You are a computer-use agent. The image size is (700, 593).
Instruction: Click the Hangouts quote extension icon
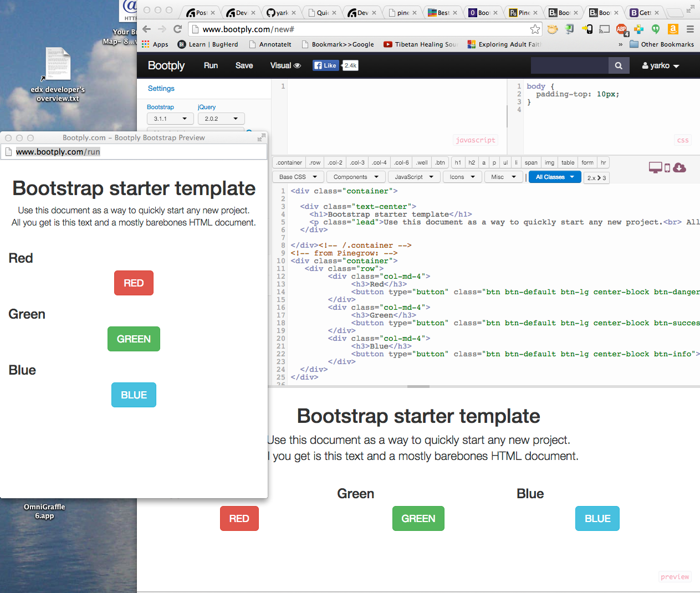[656, 29]
